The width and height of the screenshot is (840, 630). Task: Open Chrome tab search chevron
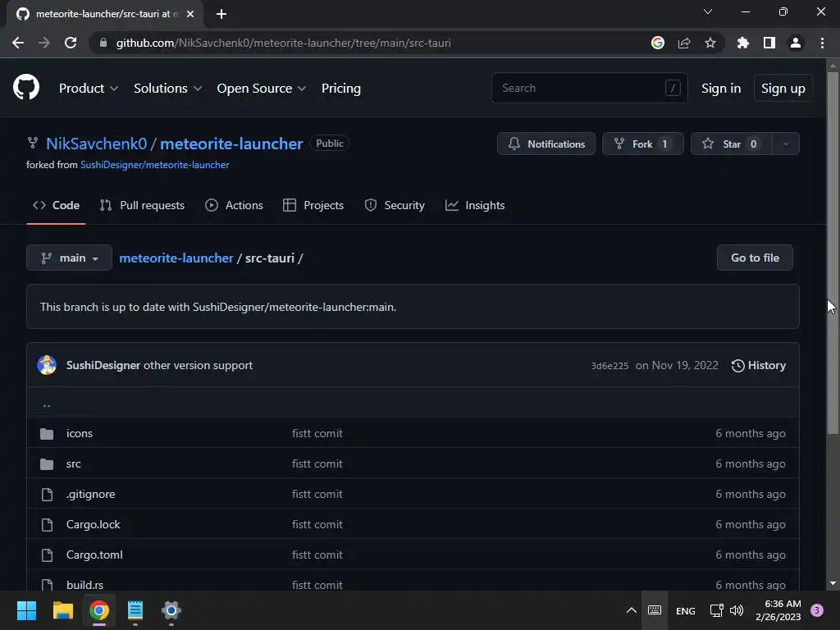[708, 11]
